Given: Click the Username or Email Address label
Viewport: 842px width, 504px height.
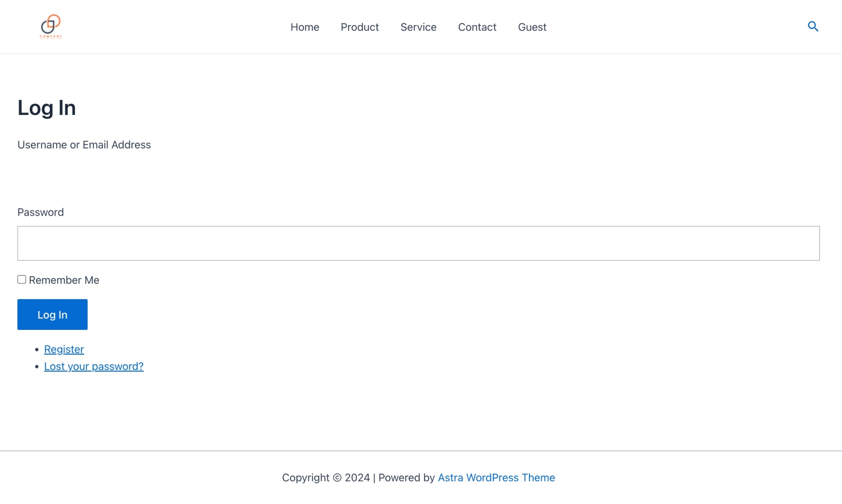Looking at the screenshot, I should [84, 145].
